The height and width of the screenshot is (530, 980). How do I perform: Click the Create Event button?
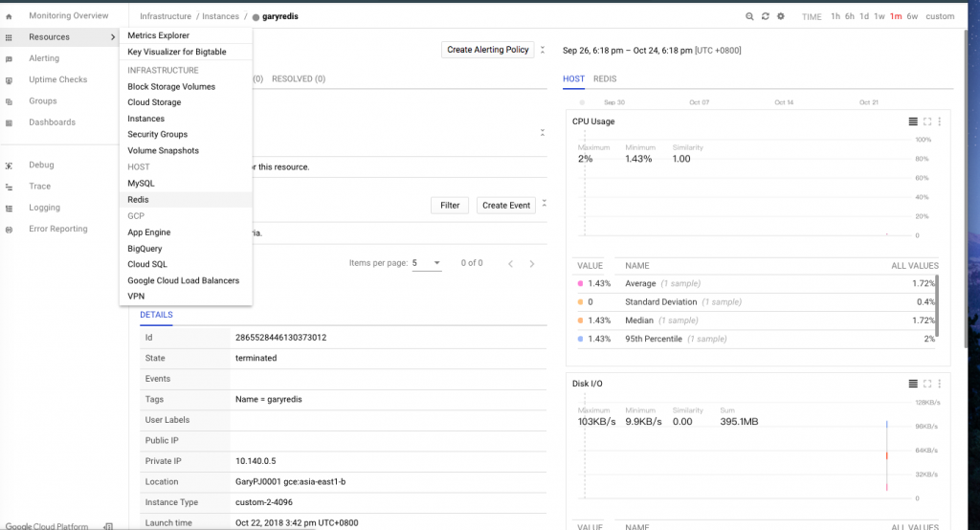506,205
